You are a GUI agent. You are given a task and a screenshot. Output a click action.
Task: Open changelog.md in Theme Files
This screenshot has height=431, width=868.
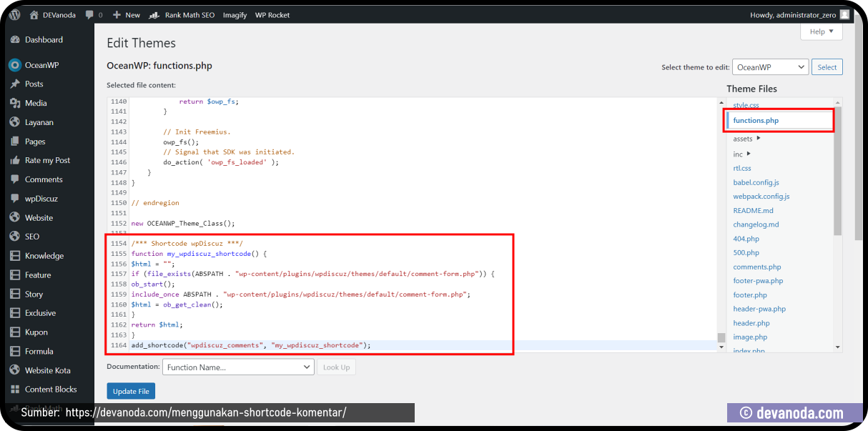point(756,224)
